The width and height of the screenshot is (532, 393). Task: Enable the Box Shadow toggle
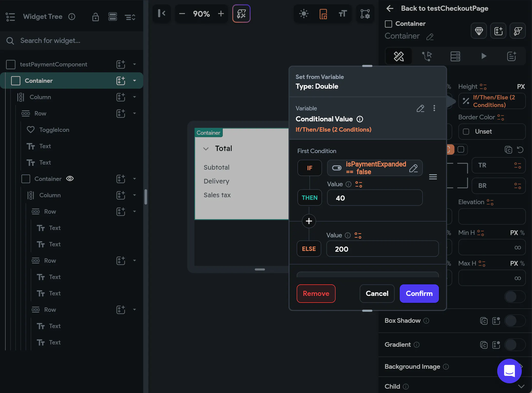click(515, 321)
